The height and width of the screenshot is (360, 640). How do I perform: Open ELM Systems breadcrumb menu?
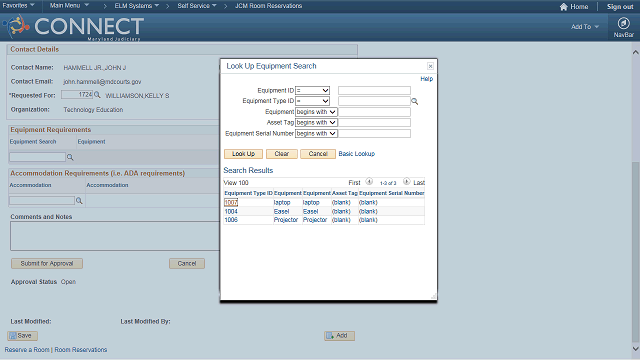[x=137, y=6]
